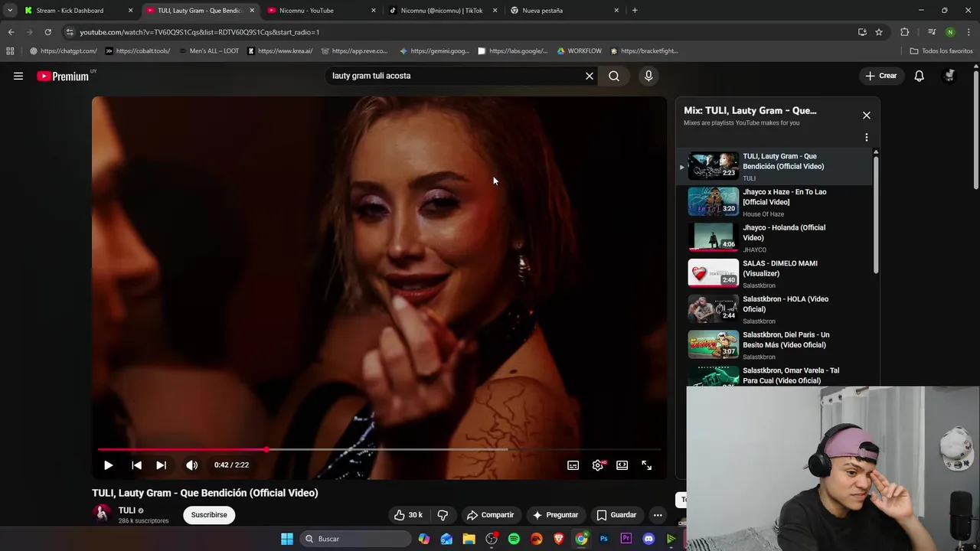The height and width of the screenshot is (551, 980).
Task: Open YouTube account avatar menu
Action: coord(949,76)
